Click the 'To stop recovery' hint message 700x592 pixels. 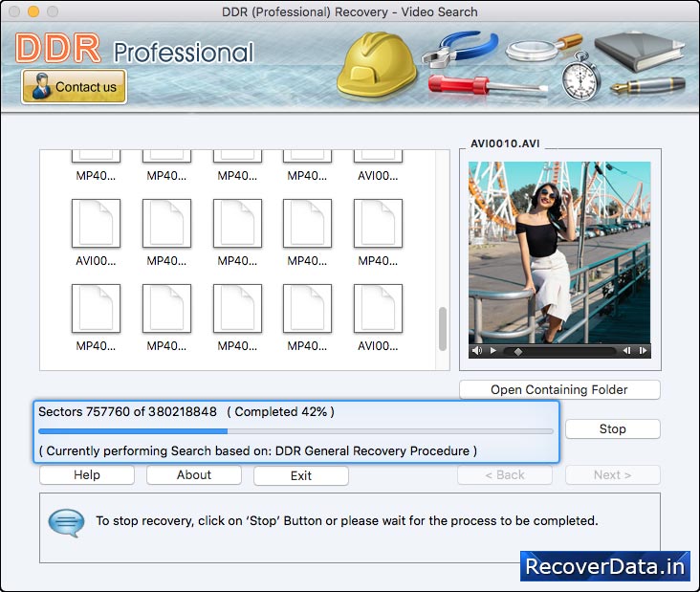coord(347,520)
